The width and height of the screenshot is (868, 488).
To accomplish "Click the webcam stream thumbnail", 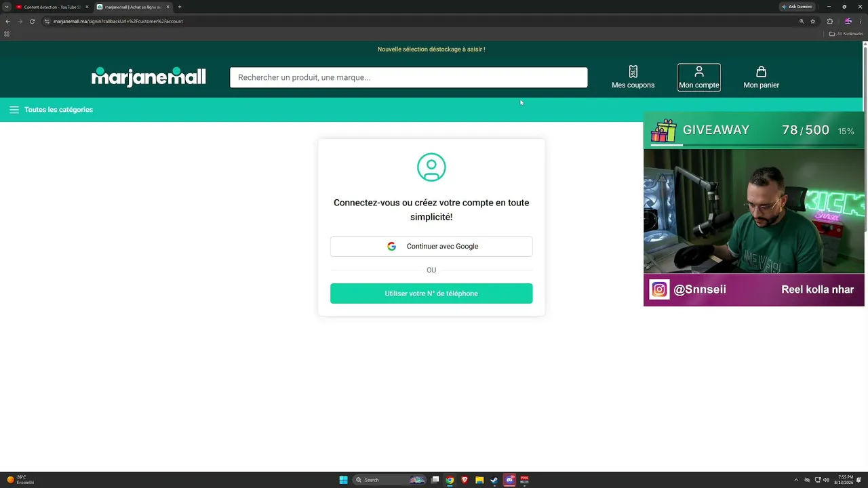I will tap(754, 211).
